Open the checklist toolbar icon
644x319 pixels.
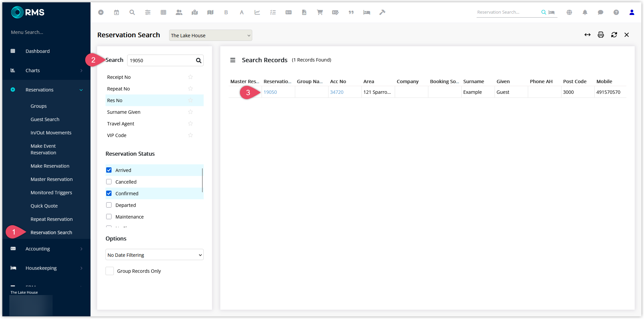pyautogui.click(x=273, y=12)
